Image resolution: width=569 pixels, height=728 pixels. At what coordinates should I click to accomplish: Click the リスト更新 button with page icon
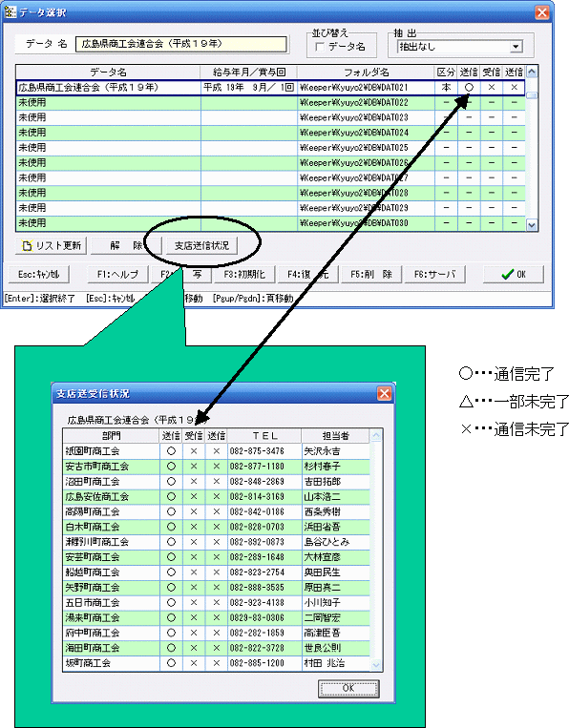click(x=52, y=245)
